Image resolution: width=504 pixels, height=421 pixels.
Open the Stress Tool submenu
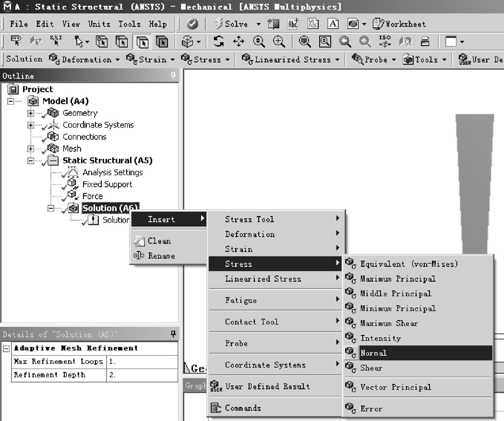point(275,219)
